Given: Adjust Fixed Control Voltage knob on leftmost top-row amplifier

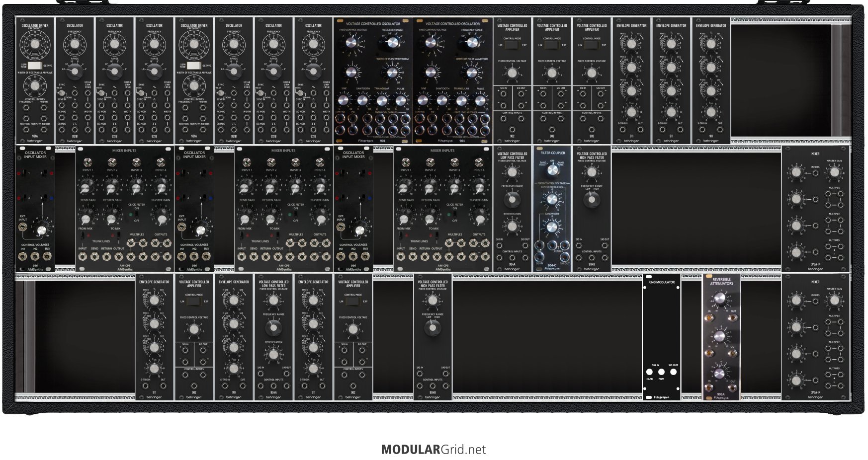Looking at the screenshot, I should point(512,73).
